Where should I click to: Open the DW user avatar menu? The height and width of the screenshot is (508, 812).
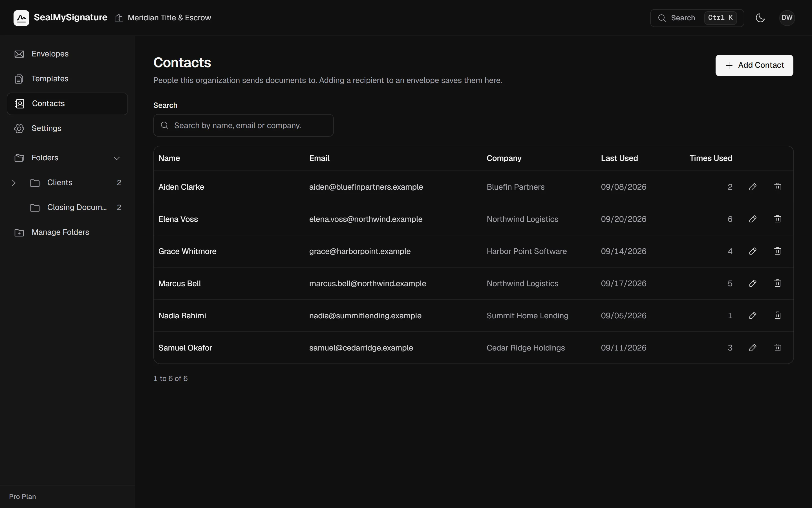787,18
